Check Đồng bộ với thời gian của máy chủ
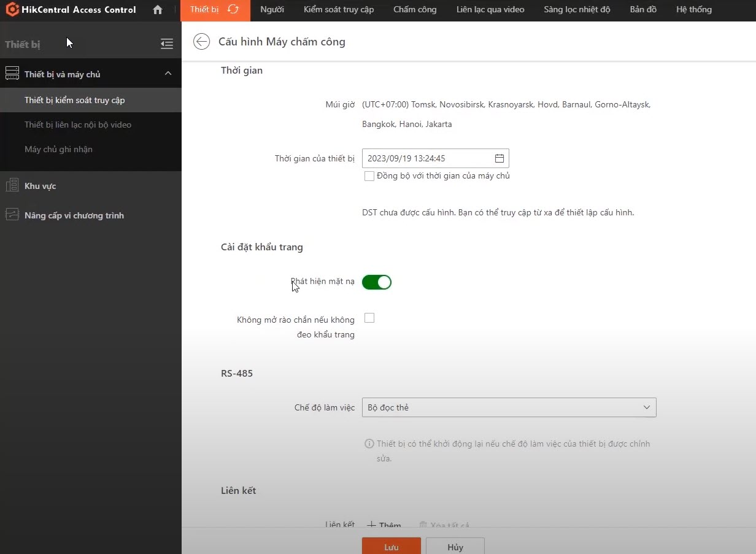 pyautogui.click(x=369, y=176)
